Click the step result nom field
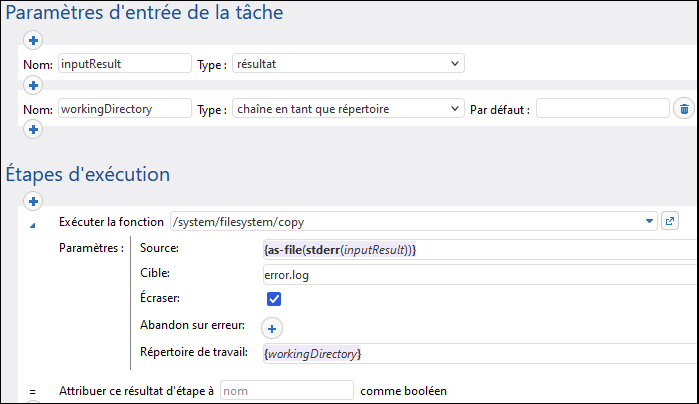699x404 pixels. 286,390
